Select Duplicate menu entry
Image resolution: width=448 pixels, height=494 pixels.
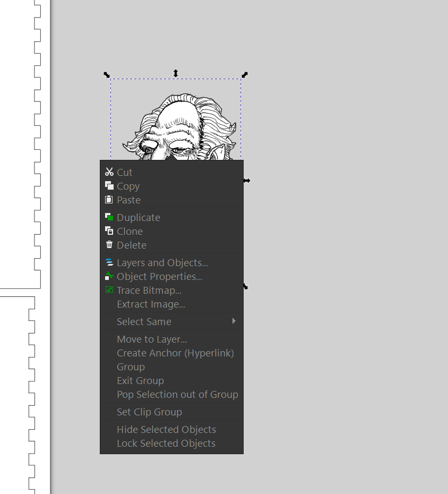click(171, 217)
